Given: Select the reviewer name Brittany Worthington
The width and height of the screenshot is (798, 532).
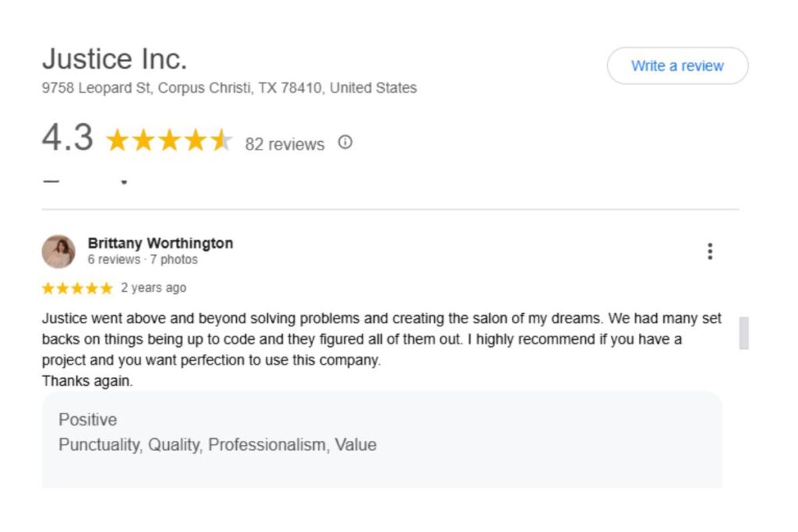Looking at the screenshot, I should click(161, 243).
